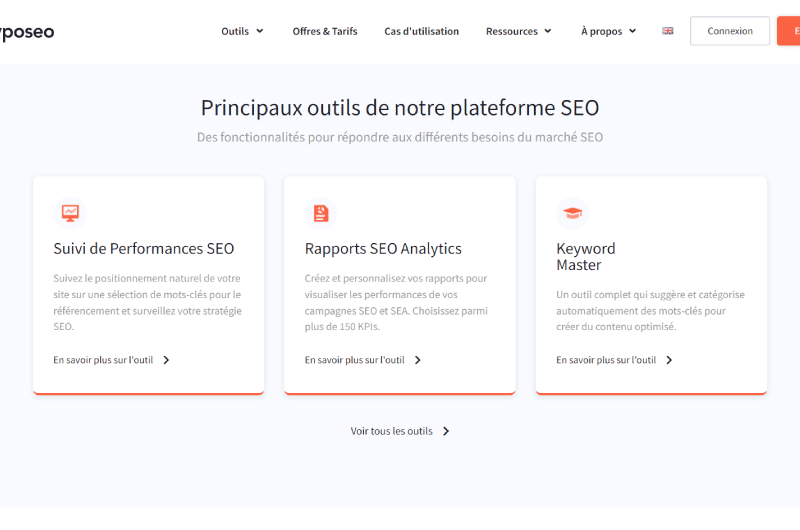800x530 pixels.
Task: Click the Suivi de Performances SEO heading
Action: point(143,248)
